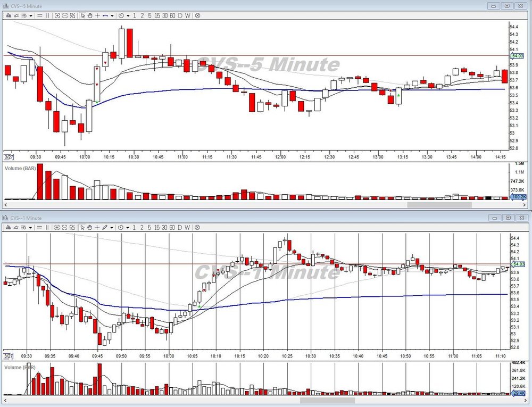Image resolution: width=532 pixels, height=407 pixels.
Task: Click indicators line icon in 1 Minute window
Action: click(x=16, y=228)
